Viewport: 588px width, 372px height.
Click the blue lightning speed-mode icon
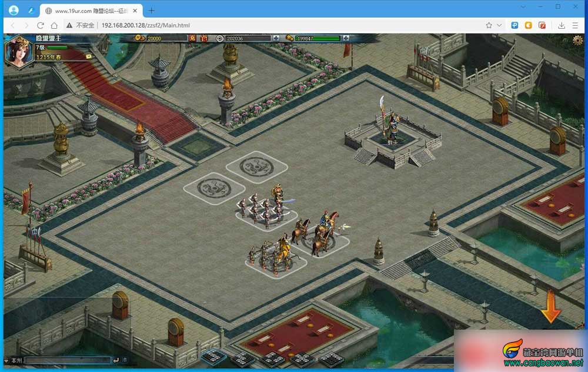(x=32, y=11)
